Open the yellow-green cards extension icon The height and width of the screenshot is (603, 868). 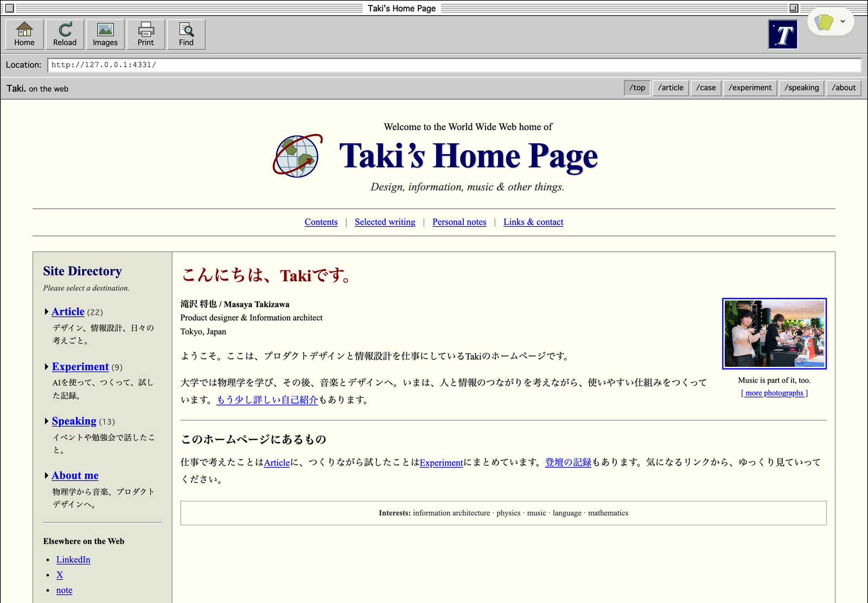(824, 22)
